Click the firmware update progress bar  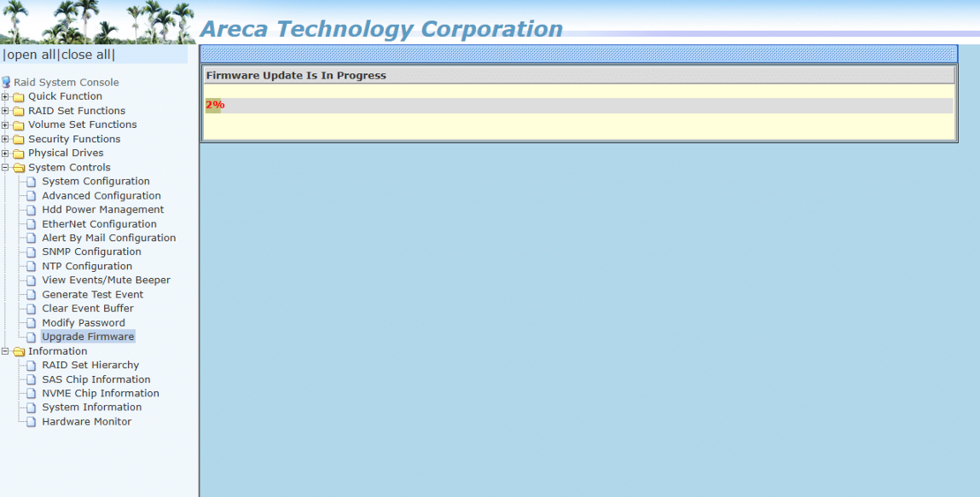point(578,105)
